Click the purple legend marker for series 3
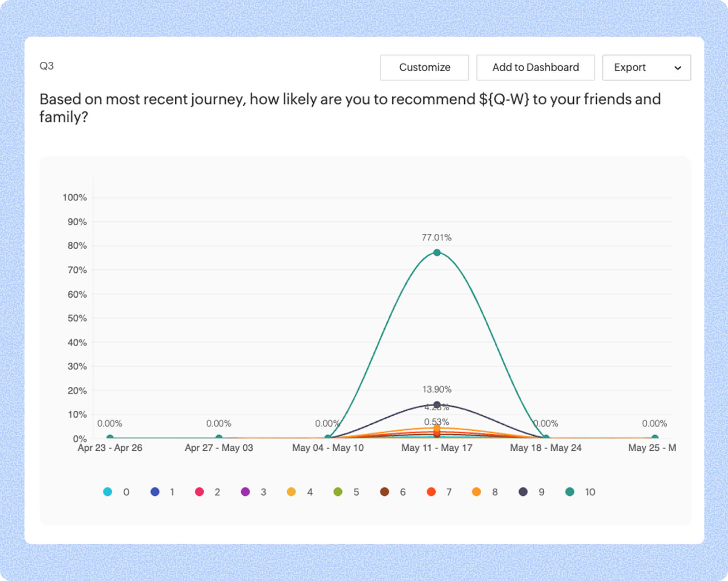728x581 pixels. pos(246,492)
